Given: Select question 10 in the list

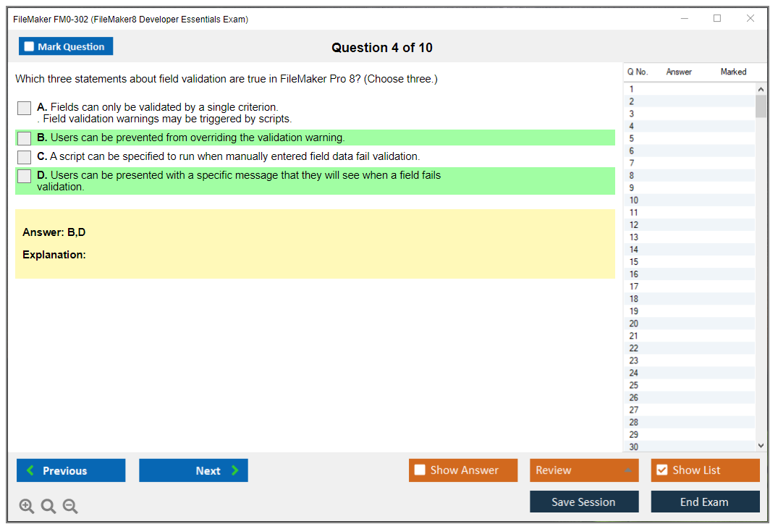Looking at the screenshot, I should pos(634,200).
